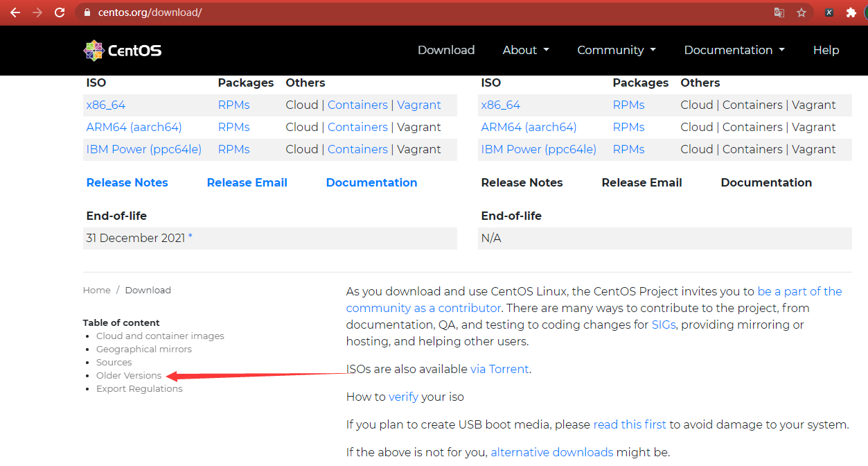Open RPMs link in left IBM Power row
Screen dimensions: 868x466
233,149
